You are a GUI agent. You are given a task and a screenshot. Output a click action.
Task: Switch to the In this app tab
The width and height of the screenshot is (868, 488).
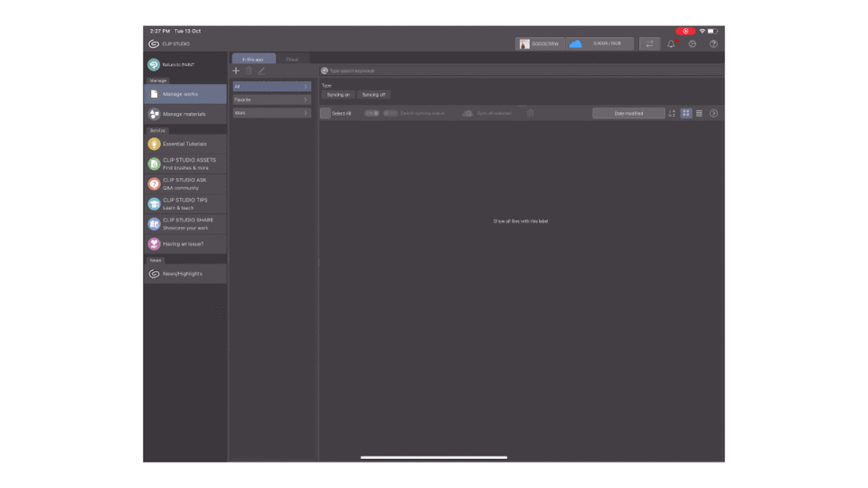pos(253,59)
